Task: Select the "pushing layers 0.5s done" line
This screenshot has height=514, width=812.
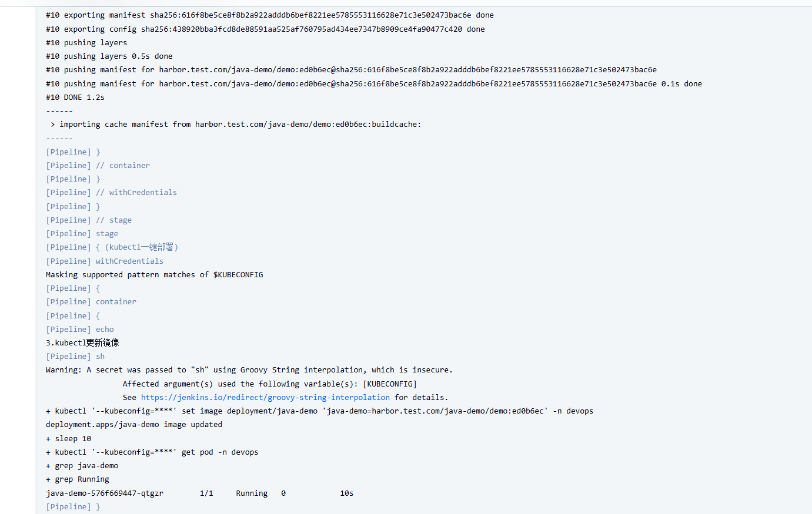Action: (109, 56)
